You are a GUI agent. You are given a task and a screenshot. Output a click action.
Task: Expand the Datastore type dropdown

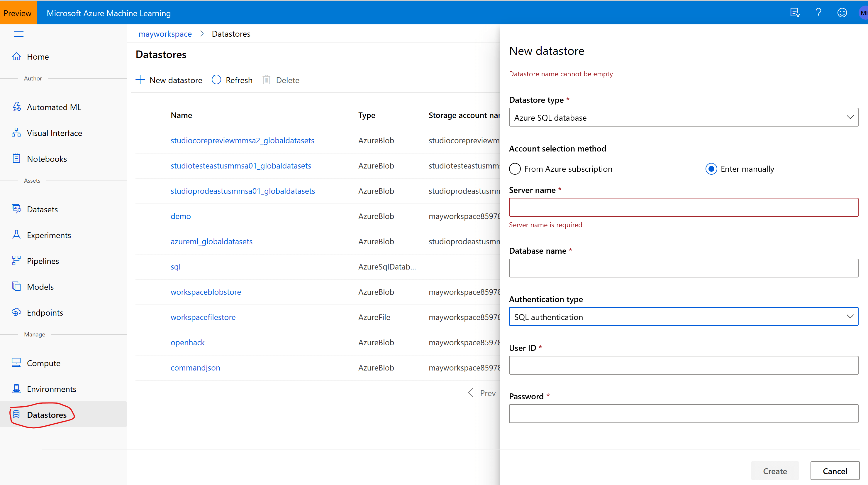683,117
